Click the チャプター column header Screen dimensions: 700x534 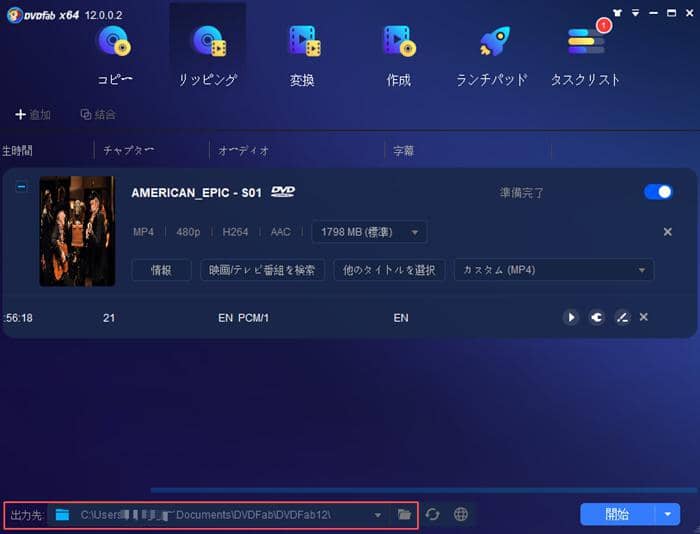click(129, 150)
